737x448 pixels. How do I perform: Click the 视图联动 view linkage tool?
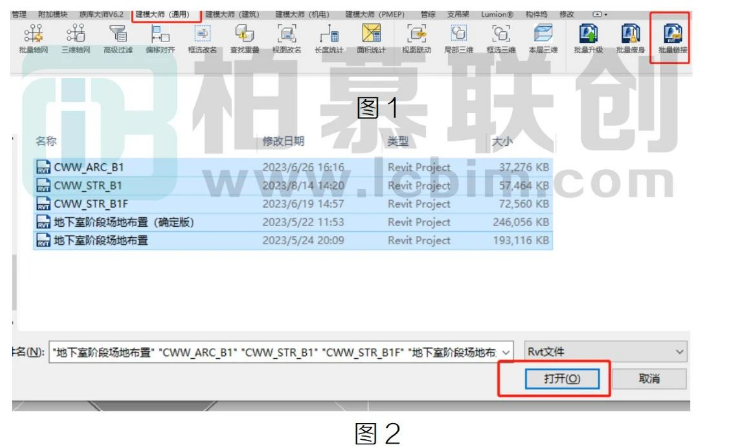tap(416, 39)
